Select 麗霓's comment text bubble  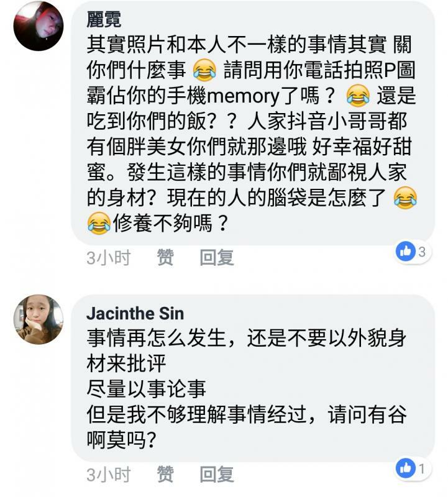(253, 123)
